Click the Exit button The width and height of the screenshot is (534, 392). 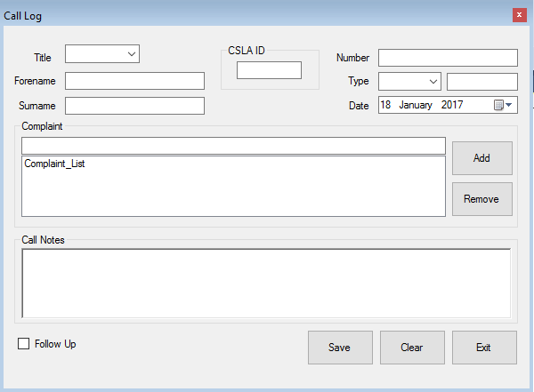tap(484, 348)
